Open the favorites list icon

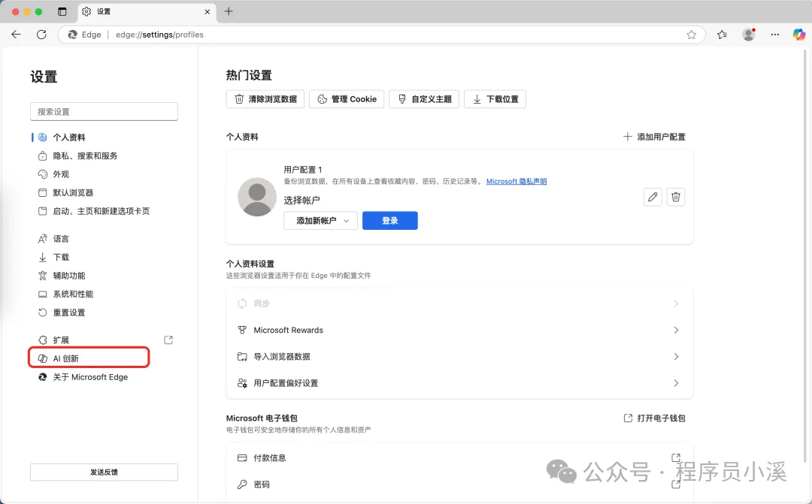pyautogui.click(x=722, y=35)
